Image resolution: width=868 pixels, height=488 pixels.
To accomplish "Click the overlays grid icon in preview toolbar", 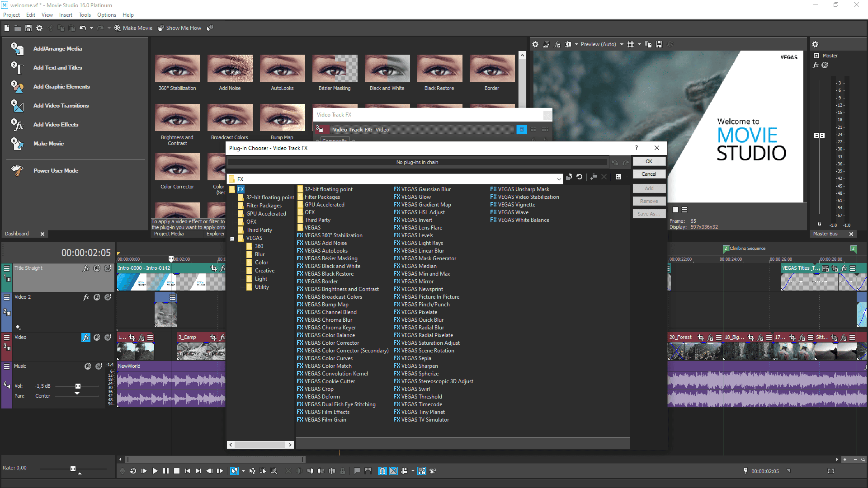I will (631, 44).
